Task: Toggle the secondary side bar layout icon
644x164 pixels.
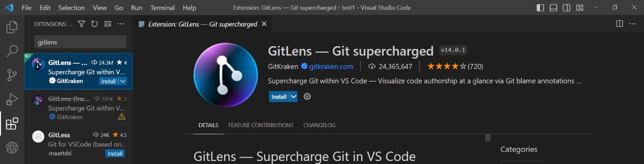Action: pyautogui.click(x=567, y=8)
